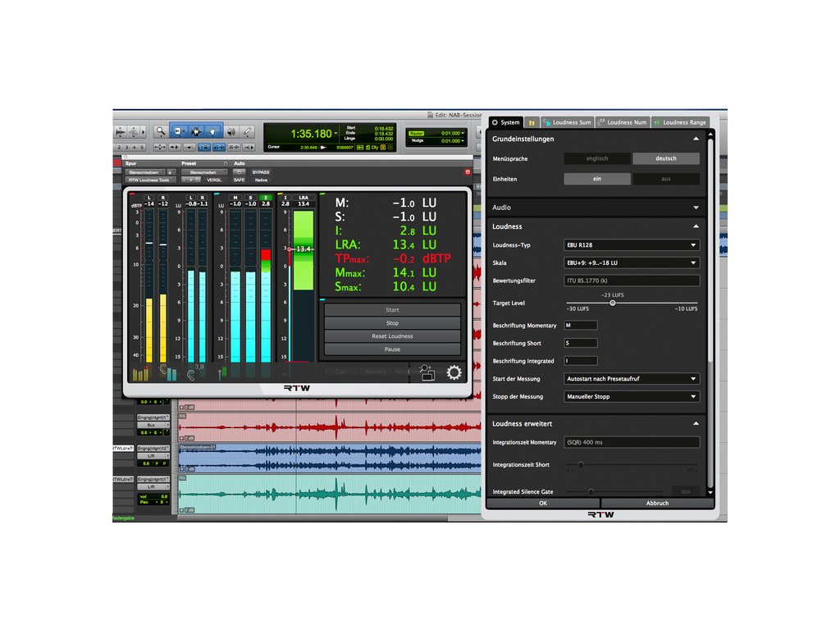The width and height of the screenshot is (840, 630).
Task: Open the Loudness-Typ EBU R128 dropdown
Action: tap(632, 245)
